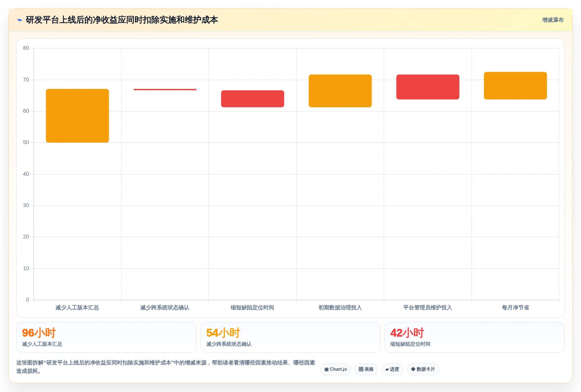Click the 96小时 value card
This screenshot has width=581, height=392.
[106, 337]
